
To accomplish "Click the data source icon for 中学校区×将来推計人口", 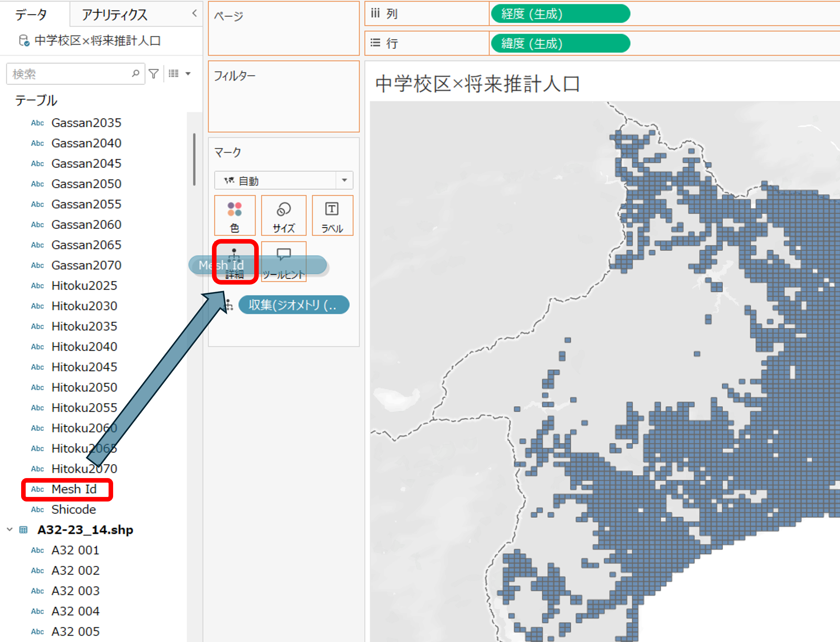I will click(24, 41).
